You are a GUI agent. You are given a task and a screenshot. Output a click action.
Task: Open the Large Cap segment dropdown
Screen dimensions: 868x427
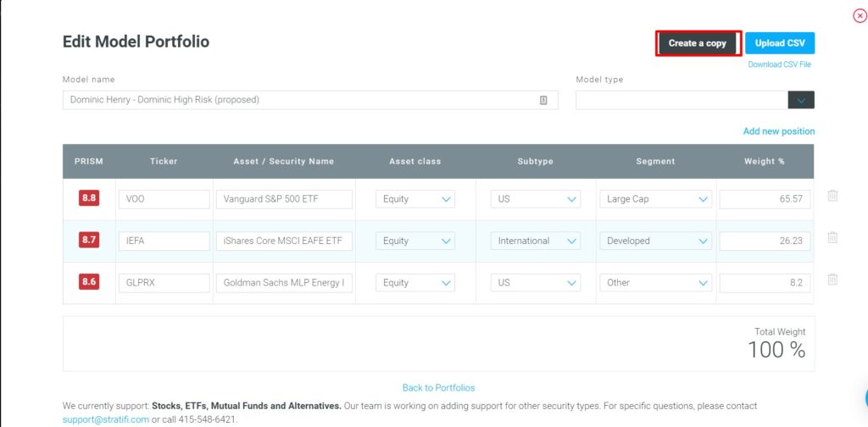point(655,199)
